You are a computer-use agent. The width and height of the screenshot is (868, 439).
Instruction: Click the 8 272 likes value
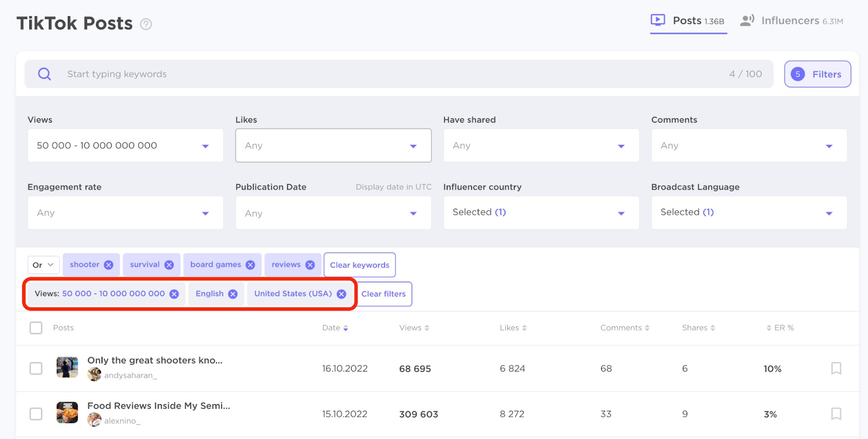point(512,414)
